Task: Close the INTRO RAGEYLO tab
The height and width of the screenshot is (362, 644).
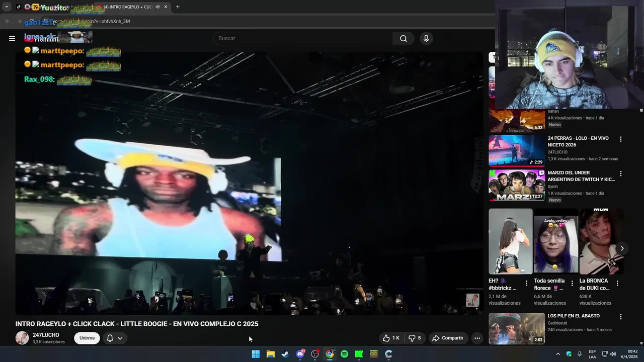Action: tap(166, 7)
